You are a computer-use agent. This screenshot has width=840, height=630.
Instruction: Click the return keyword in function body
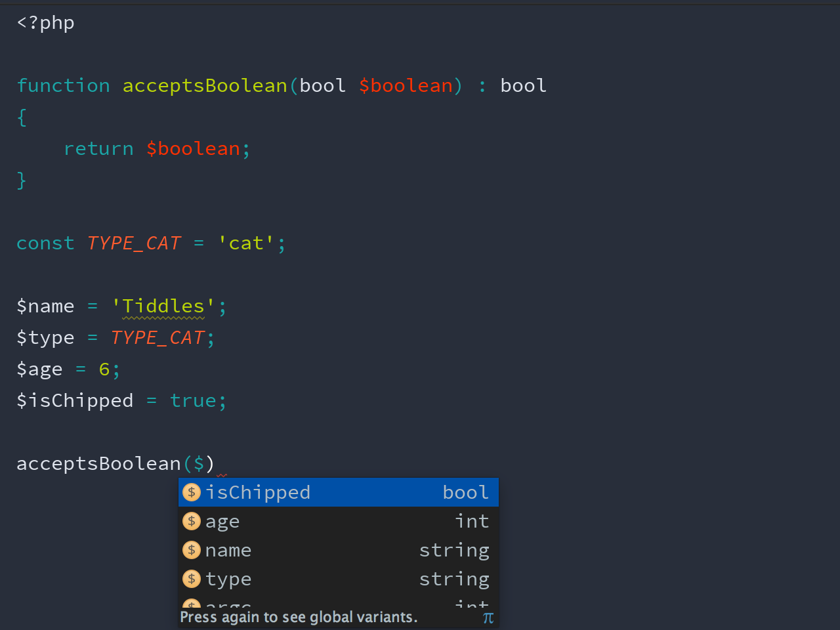click(98, 149)
